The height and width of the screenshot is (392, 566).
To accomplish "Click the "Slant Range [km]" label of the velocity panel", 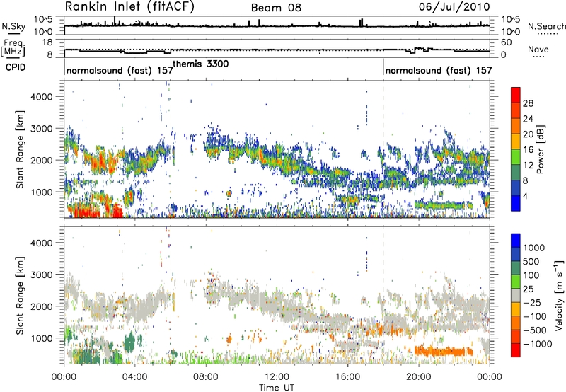I will pos(20,296).
